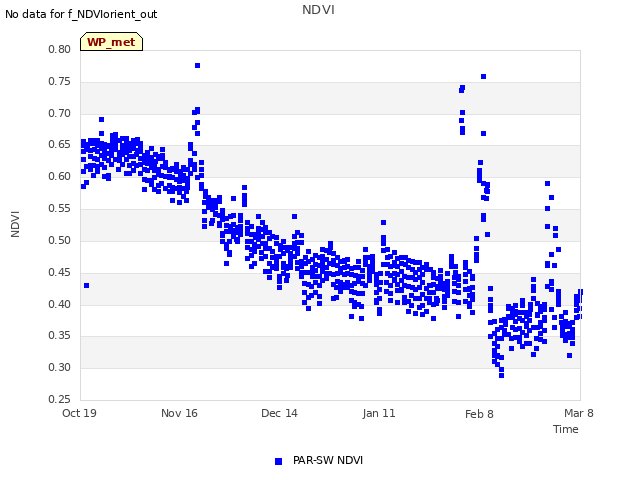This screenshot has height=480, width=640.
Task: Click the 0.60 y-axis tick label
Action: (x=60, y=176)
